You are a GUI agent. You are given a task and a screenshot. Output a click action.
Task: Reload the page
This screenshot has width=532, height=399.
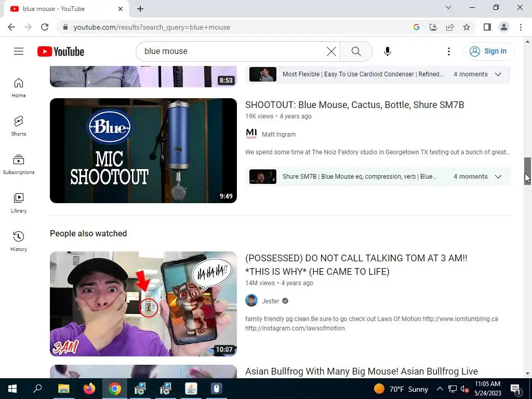[x=45, y=27]
